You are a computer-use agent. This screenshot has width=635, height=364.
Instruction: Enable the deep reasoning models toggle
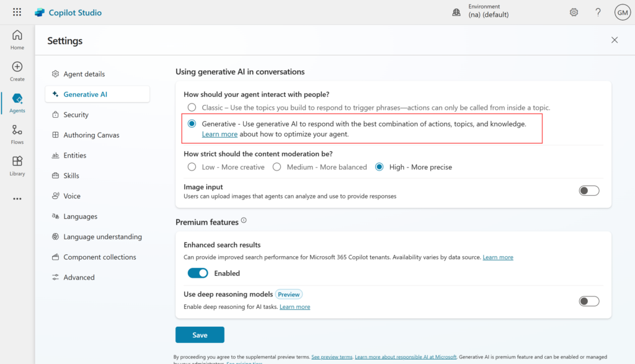coord(589,301)
